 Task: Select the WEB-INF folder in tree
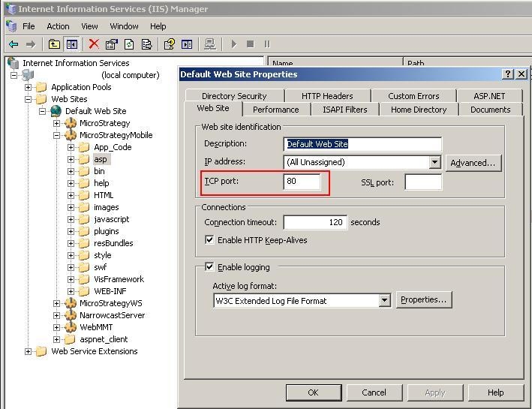click(x=109, y=291)
